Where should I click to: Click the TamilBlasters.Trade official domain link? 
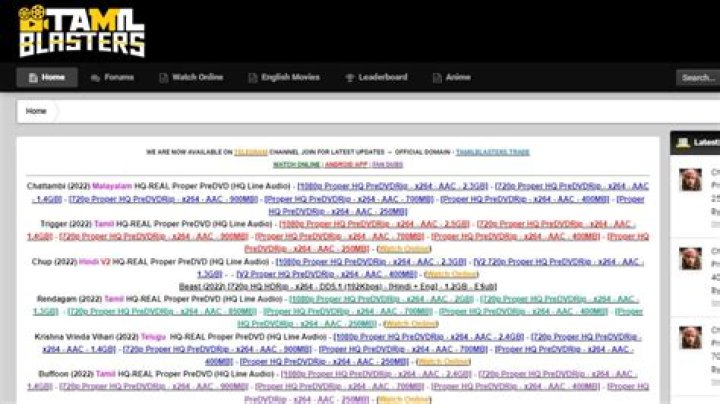click(492, 152)
